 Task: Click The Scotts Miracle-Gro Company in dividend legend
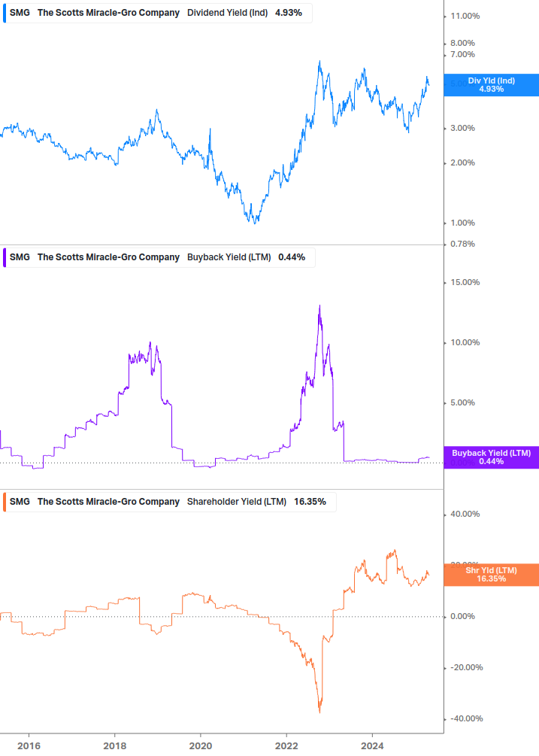108,13
